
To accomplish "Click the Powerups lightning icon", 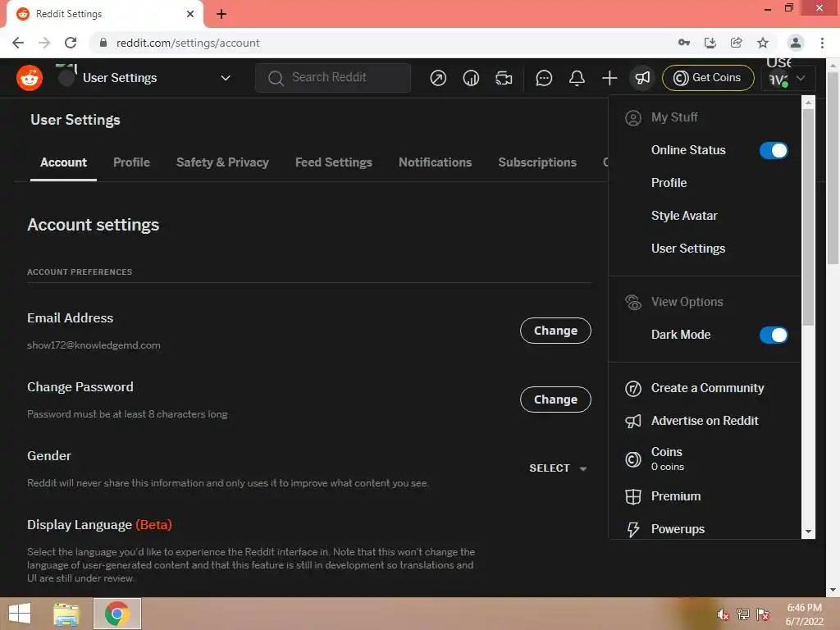I will [633, 529].
